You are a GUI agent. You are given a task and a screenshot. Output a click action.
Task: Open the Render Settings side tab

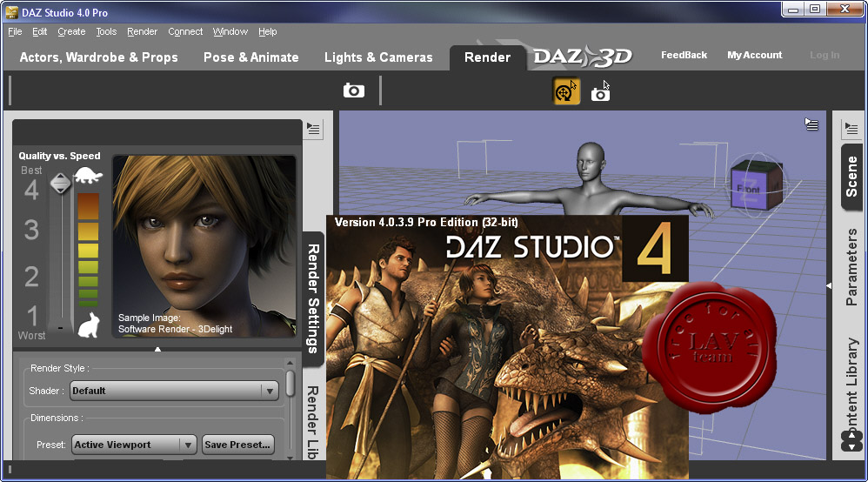point(313,298)
